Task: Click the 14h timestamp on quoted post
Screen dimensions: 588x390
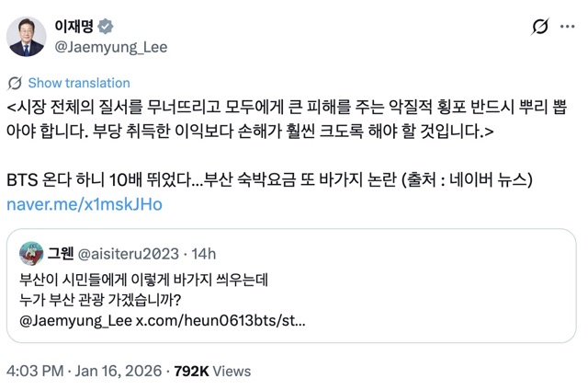Action: click(204, 253)
